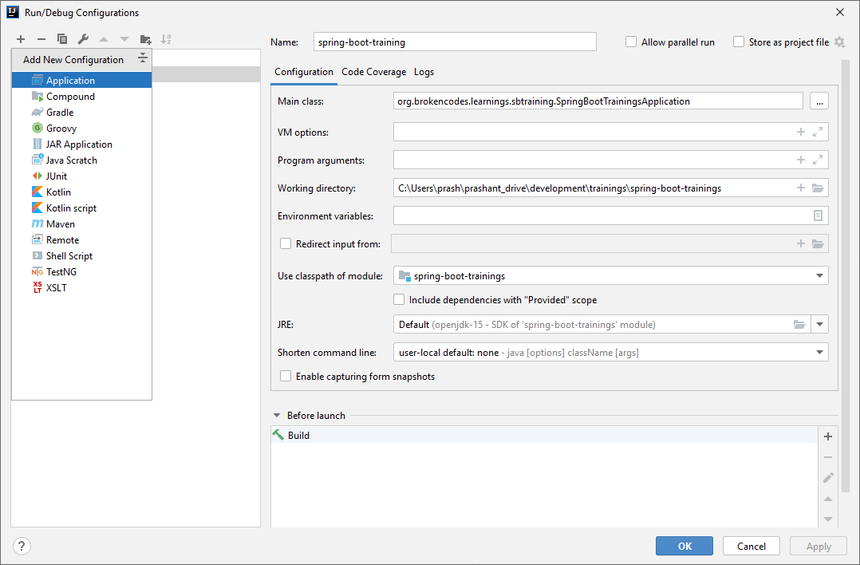Enable the Allow parallel run checkbox

click(x=631, y=42)
